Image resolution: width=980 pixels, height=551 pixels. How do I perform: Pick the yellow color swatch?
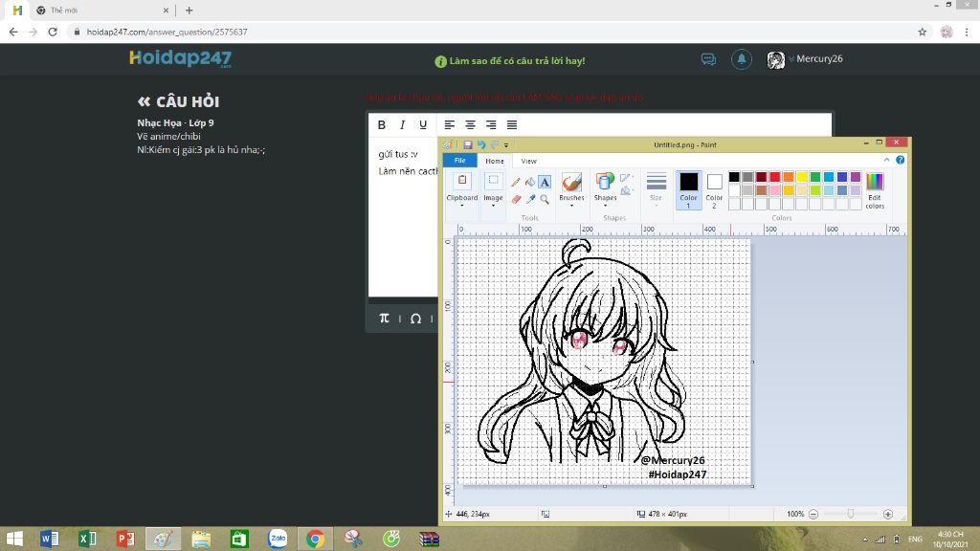pyautogui.click(x=802, y=177)
